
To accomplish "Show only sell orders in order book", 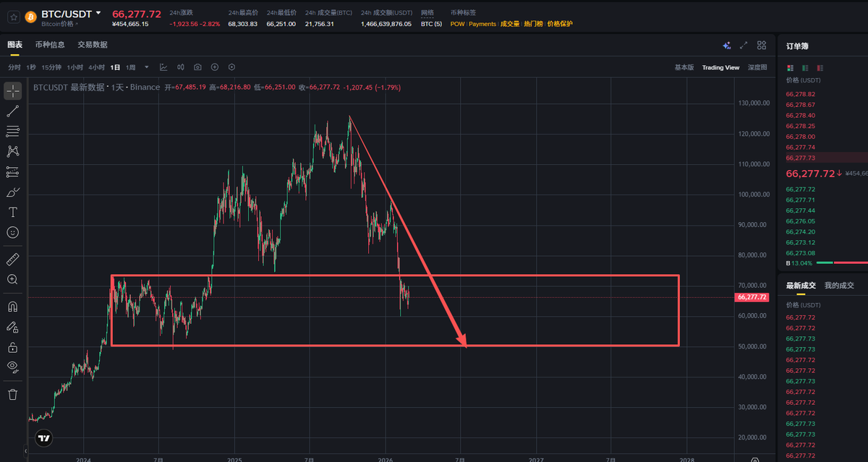I will pos(820,68).
